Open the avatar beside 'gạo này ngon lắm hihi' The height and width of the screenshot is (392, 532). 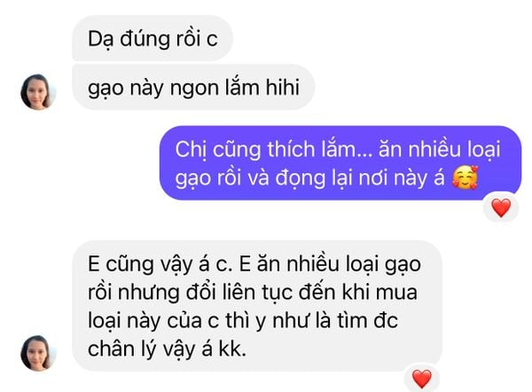point(38,92)
